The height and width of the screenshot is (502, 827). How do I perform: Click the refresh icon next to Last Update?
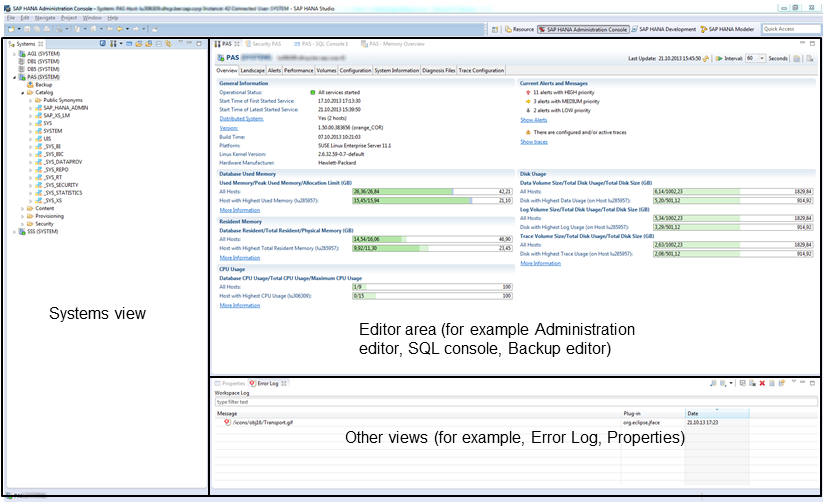(x=706, y=59)
